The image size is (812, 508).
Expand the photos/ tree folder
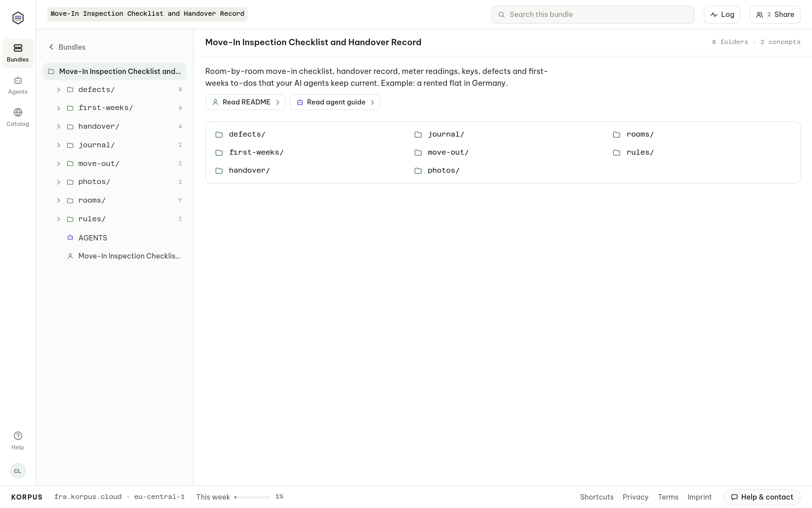click(x=59, y=182)
